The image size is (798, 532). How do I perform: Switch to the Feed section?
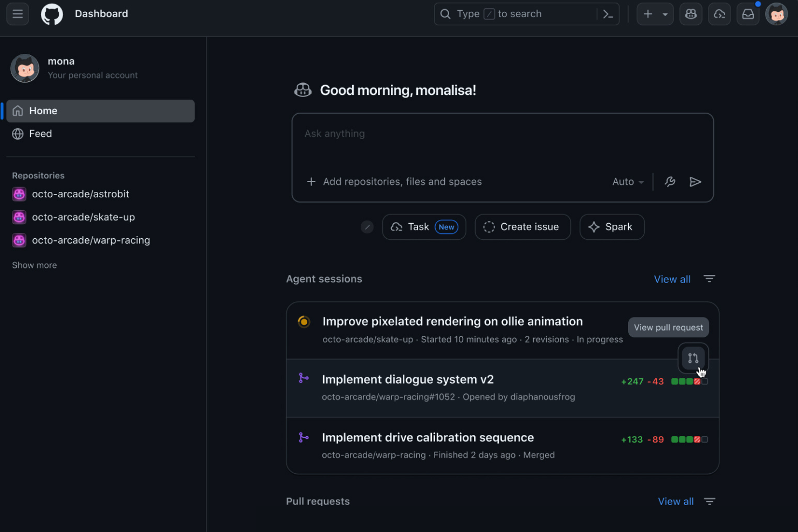(x=40, y=134)
